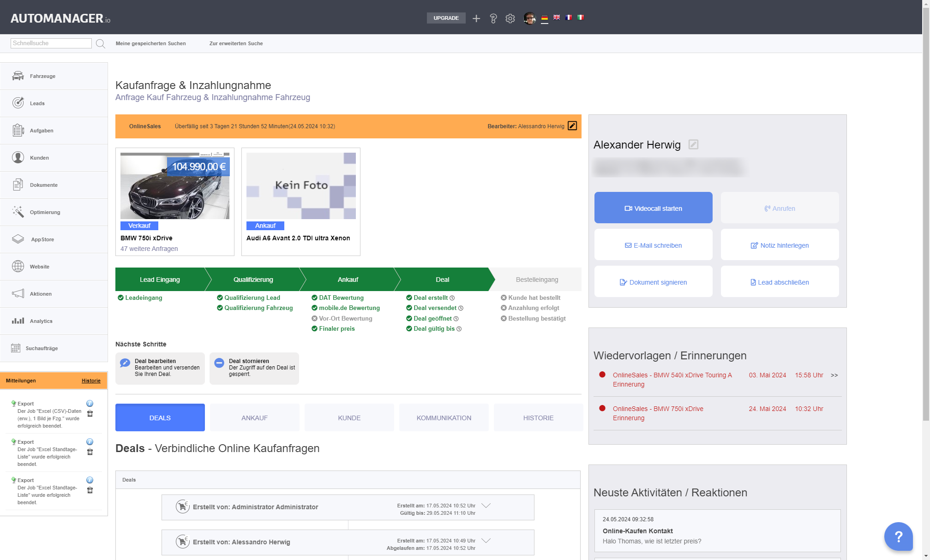
Task: Switch language to French flag
Action: tap(569, 18)
